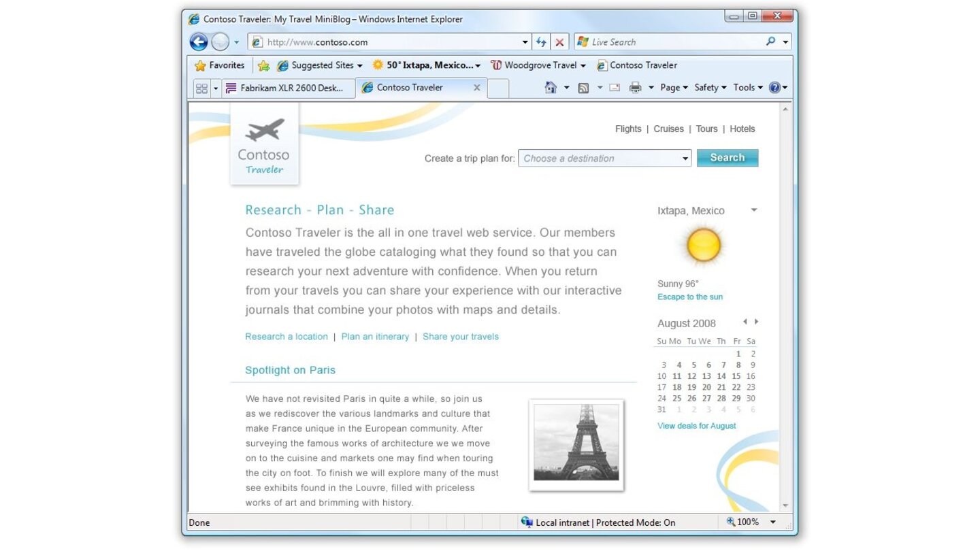Maximize the Internet Explorer window

point(753,16)
